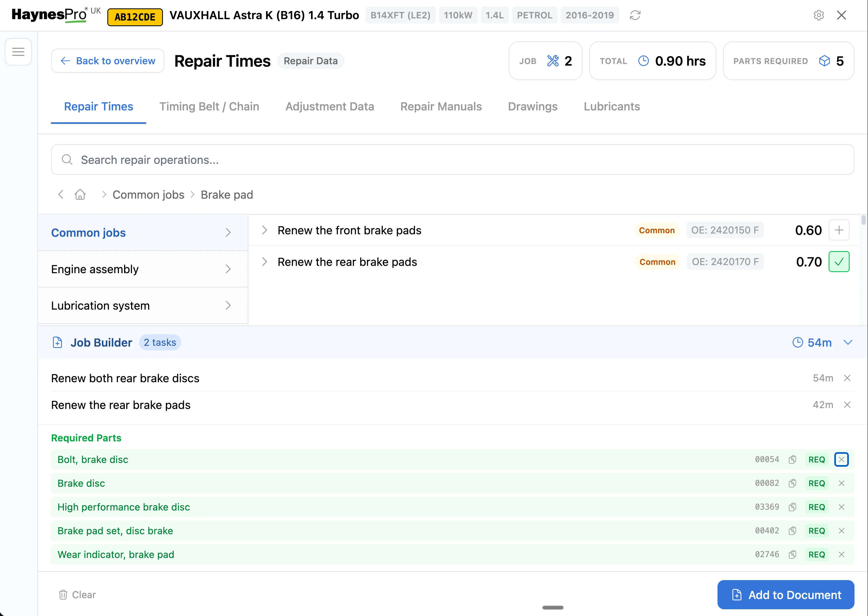Add front brake pads job with plus icon

click(x=839, y=230)
